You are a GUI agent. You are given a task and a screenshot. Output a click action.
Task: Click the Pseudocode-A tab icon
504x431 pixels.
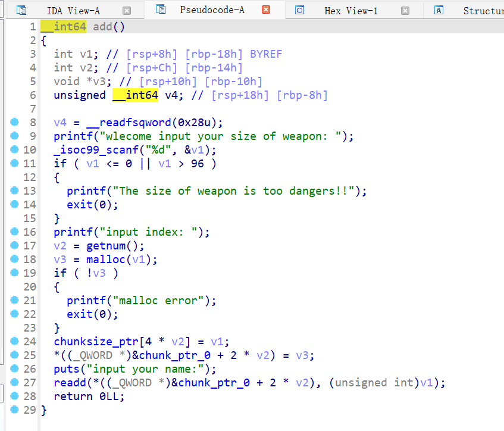[161, 10]
